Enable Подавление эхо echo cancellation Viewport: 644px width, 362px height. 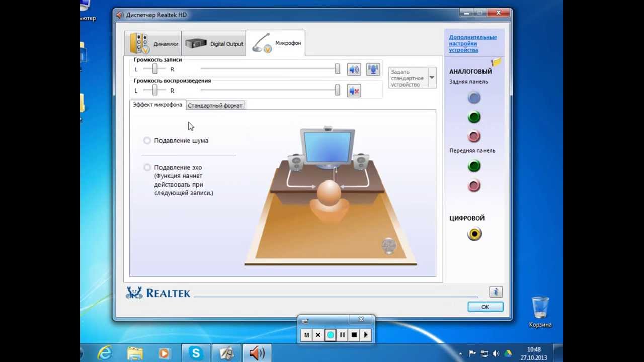[x=147, y=167]
